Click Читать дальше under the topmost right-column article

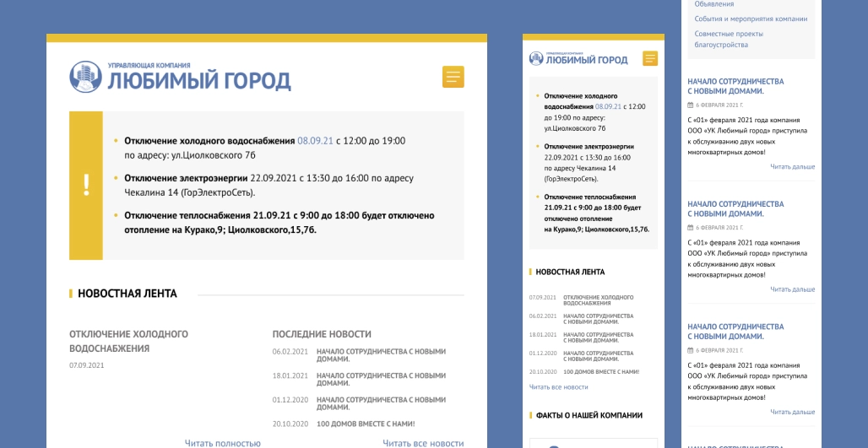pos(792,166)
